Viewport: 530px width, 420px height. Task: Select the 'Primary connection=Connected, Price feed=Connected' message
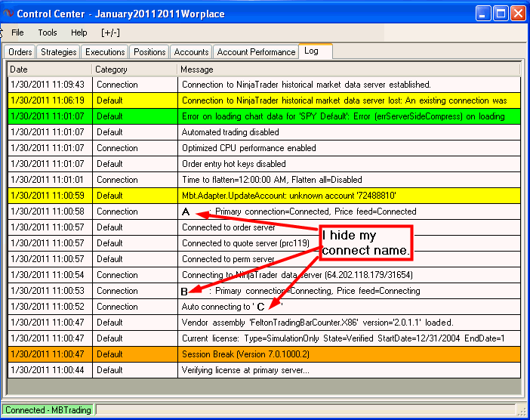(x=349, y=212)
